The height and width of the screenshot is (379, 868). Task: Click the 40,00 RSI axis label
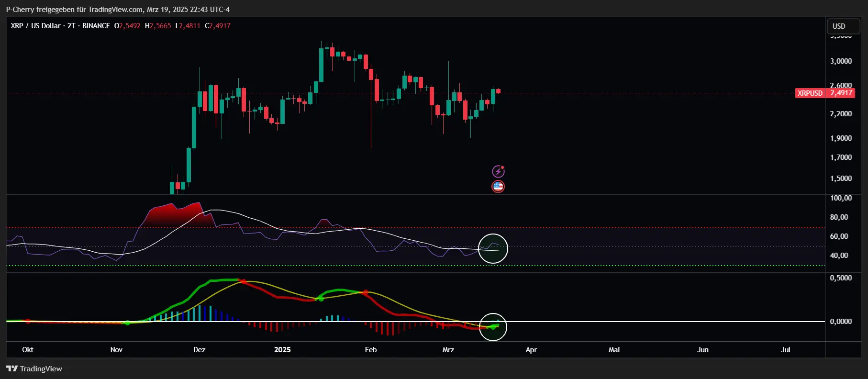[x=839, y=256]
